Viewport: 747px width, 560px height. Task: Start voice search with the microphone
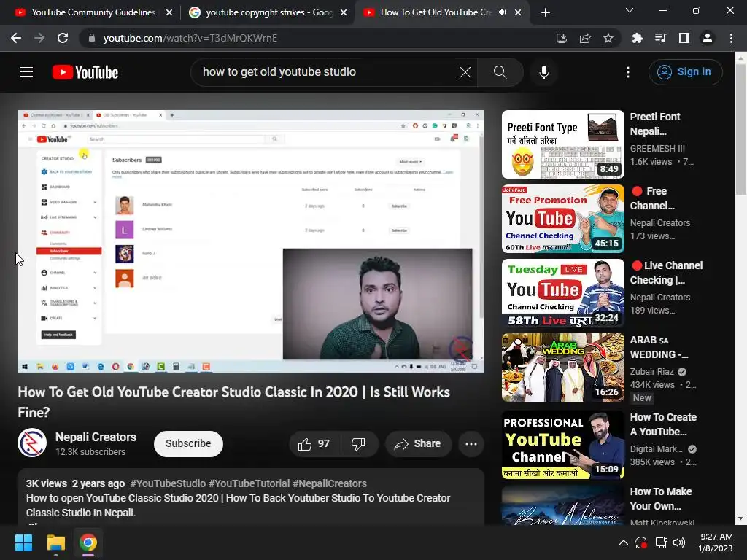tap(544, 72)
